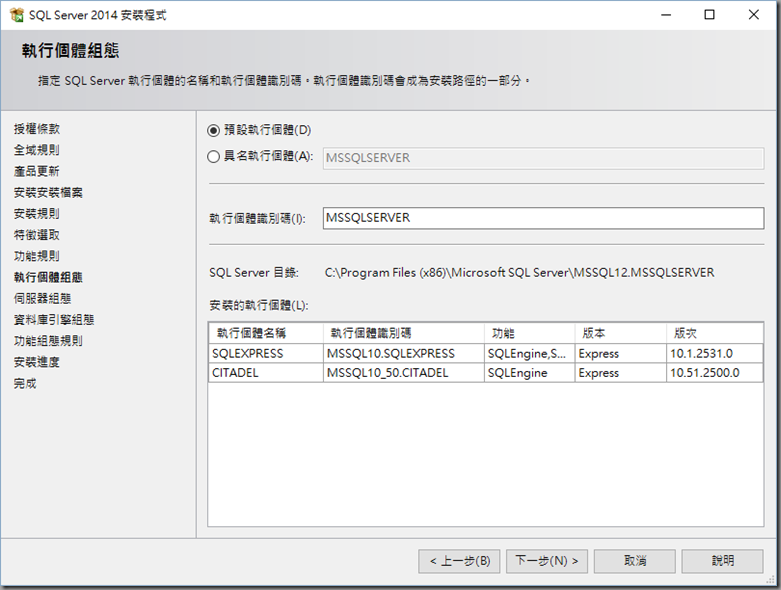Image resolution: width=781 pixels, height=590 pixels.
Task: Click version 10.51.2500.0 cell
Action: click(714, 373)
